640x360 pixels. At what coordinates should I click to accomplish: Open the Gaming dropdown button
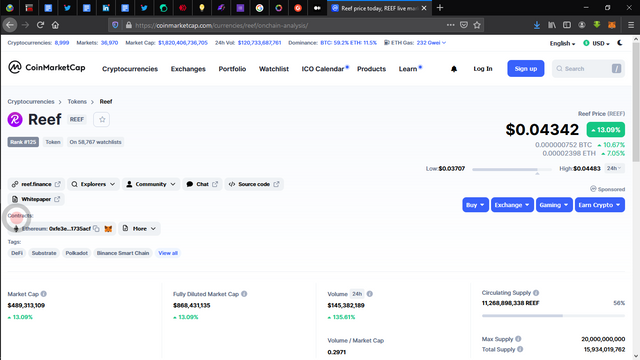pos(554,205)
